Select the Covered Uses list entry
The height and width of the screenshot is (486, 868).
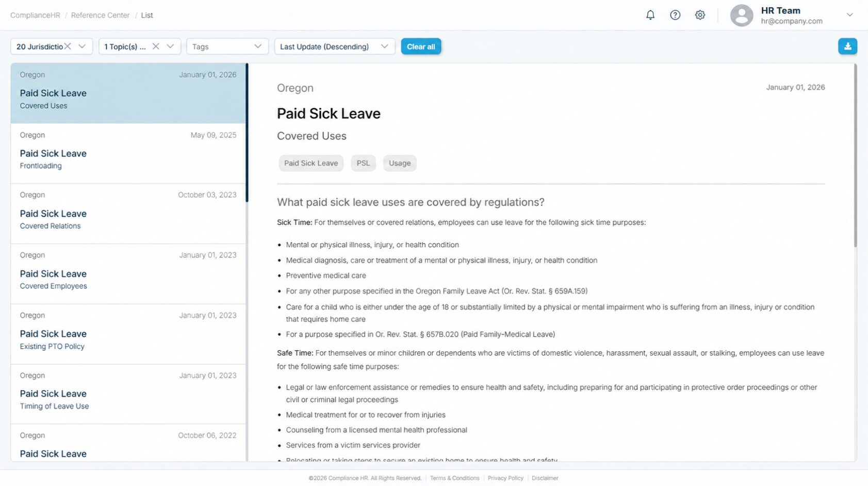[x=128, y=93]
